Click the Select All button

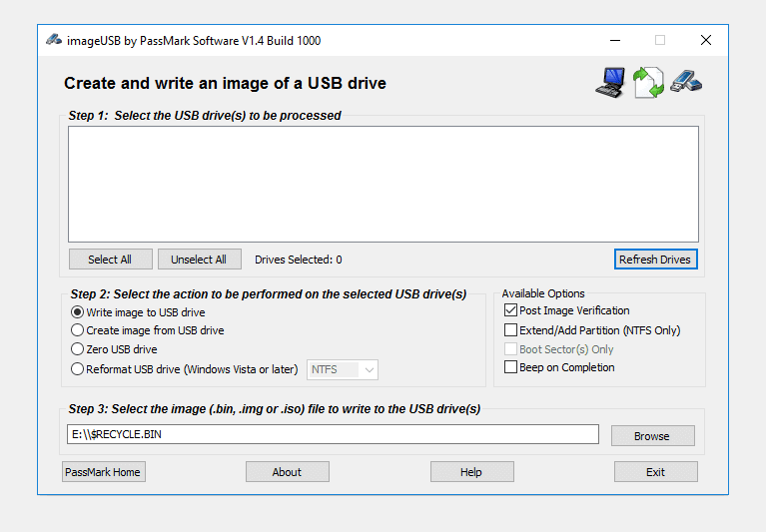pyautogui.click(x=111, y=260)
